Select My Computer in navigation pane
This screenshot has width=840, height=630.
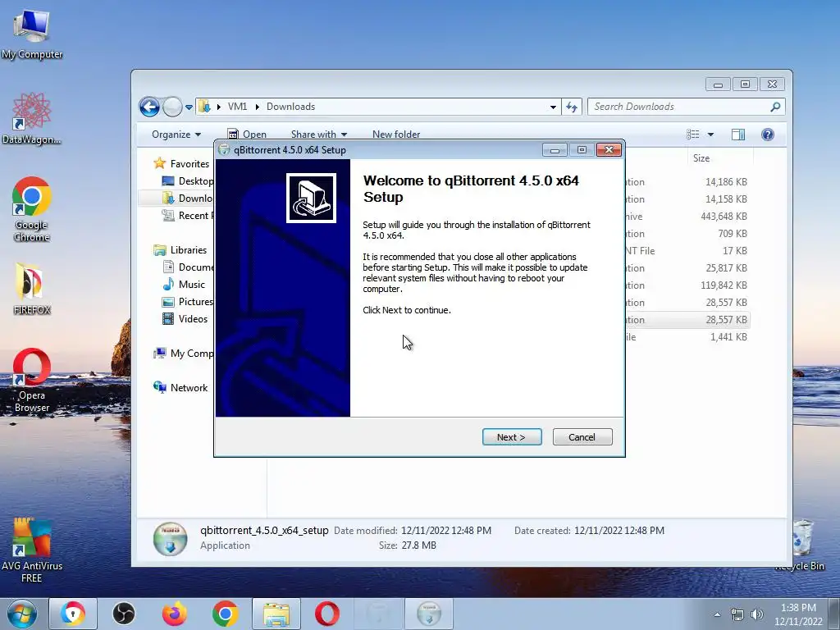(x=183, y=354)
